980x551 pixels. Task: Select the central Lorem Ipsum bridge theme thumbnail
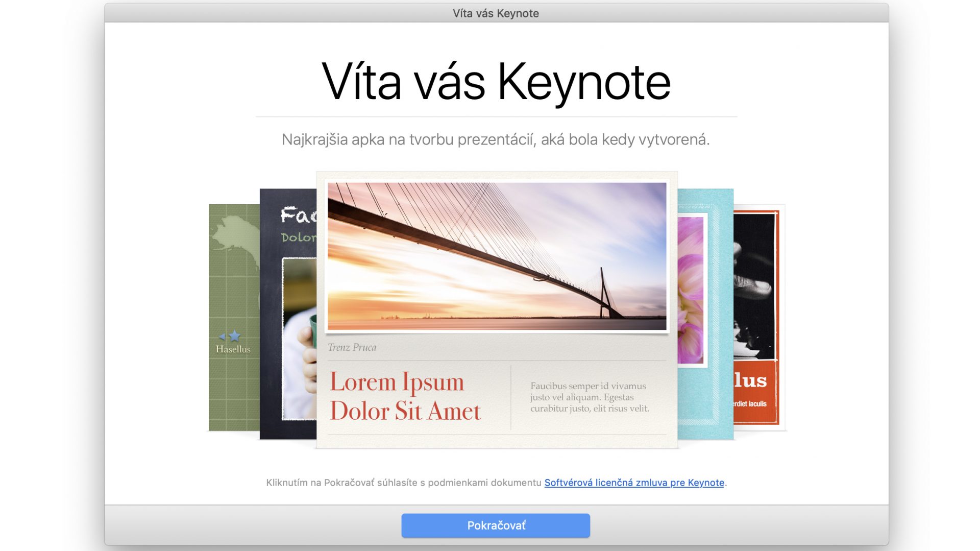497,310
